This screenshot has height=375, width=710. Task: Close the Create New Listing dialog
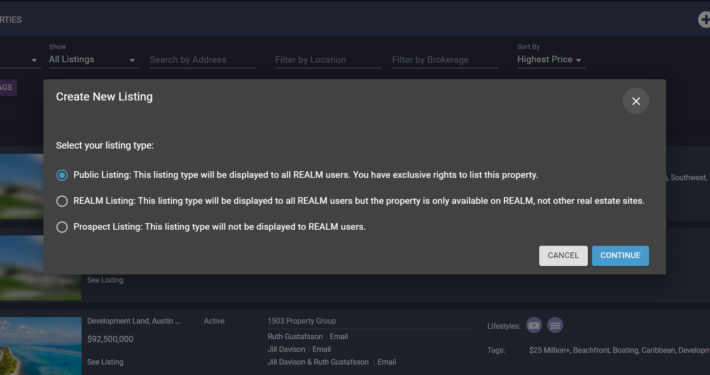[x=636, y=101]
